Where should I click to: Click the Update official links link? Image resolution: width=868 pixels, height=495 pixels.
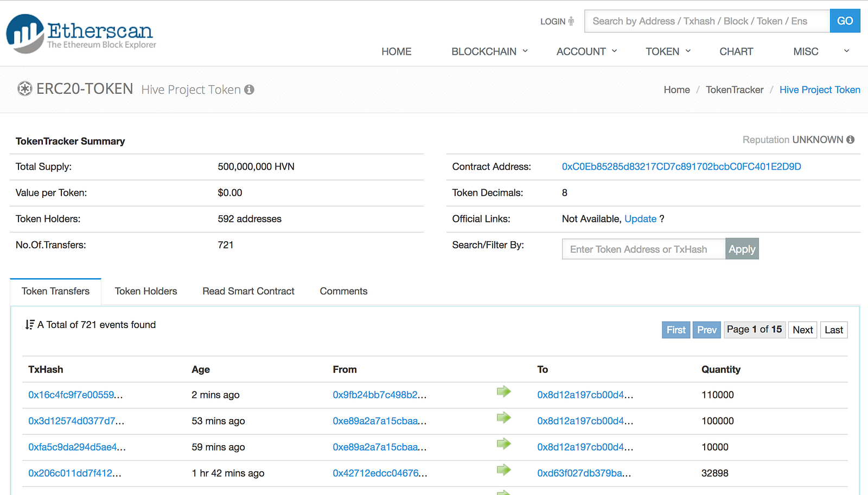[x=640, y=219]
